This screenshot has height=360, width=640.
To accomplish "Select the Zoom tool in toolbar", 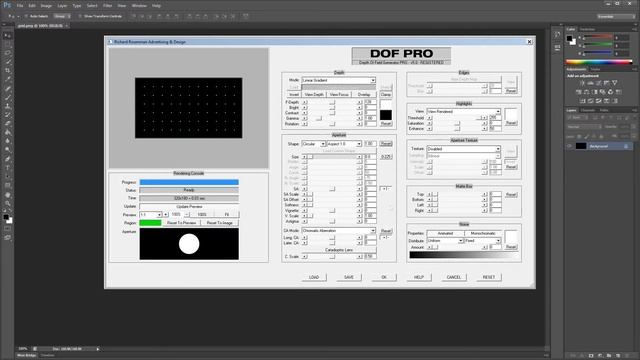I will coord(8,203).
